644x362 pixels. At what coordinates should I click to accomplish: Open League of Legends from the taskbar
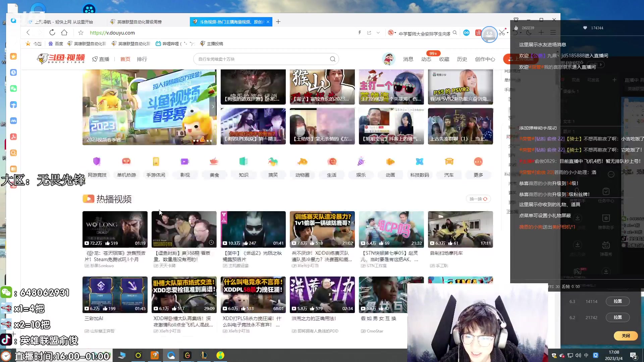click(x=204, y=355)
